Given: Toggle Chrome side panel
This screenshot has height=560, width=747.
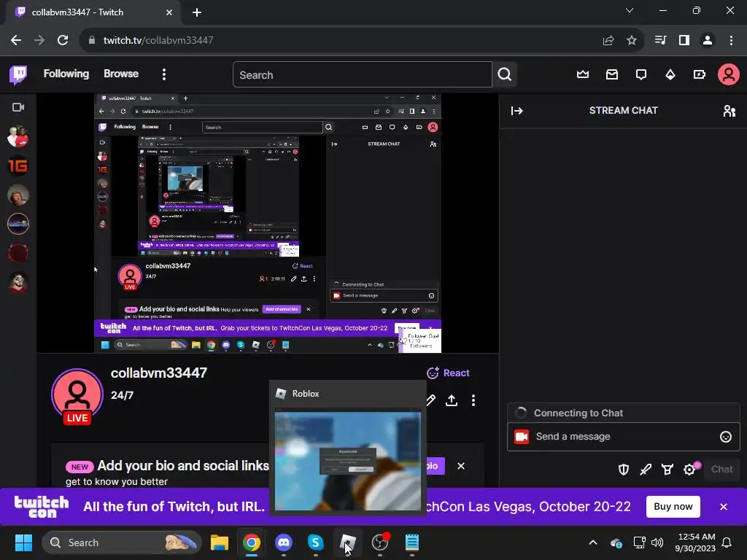Looking at the screenshot, I should pyautogui.click(x=684, y=41).
